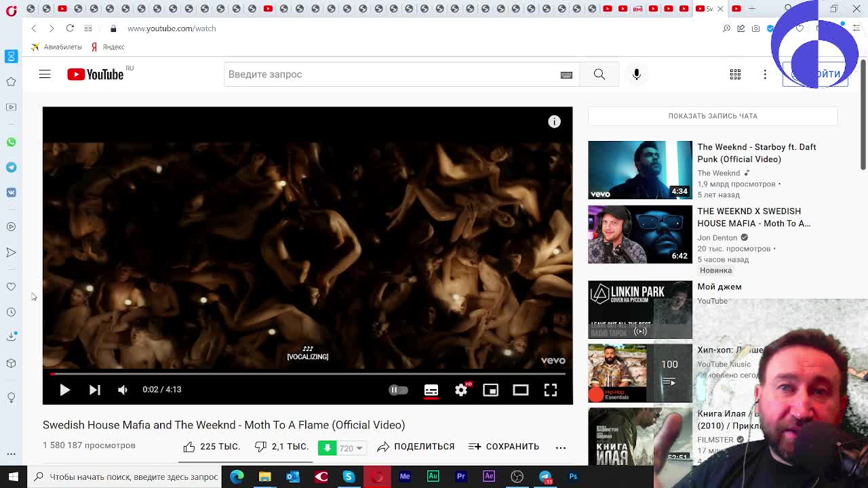Open the 720 quality download dropdown

(x=352, y=448)
